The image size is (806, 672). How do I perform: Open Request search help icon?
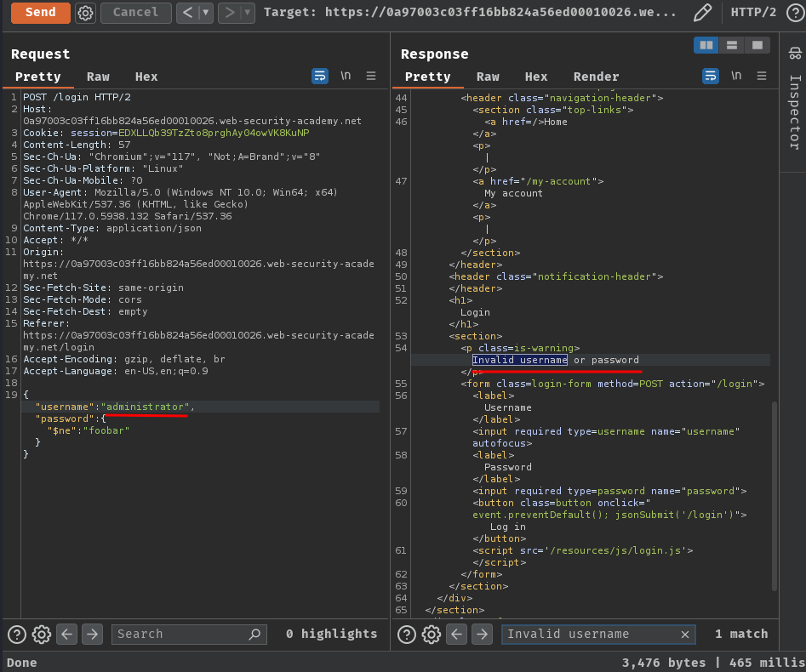tap(16, 635)
